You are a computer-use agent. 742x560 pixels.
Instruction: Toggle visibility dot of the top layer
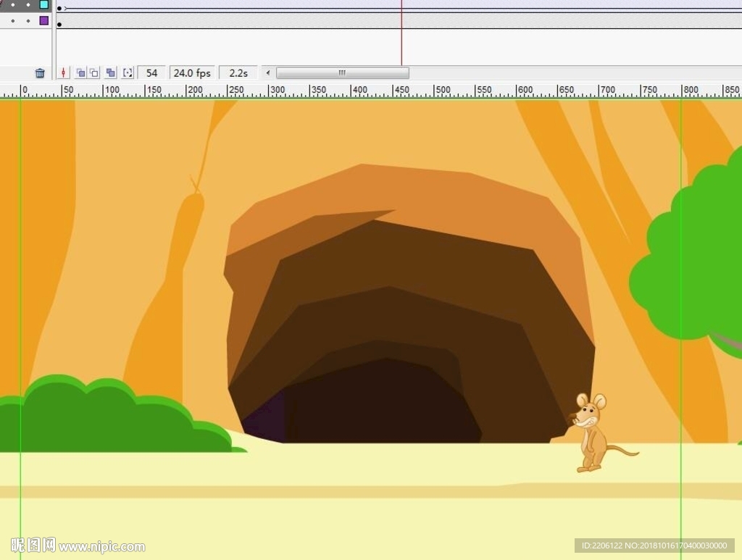[13, 4]
